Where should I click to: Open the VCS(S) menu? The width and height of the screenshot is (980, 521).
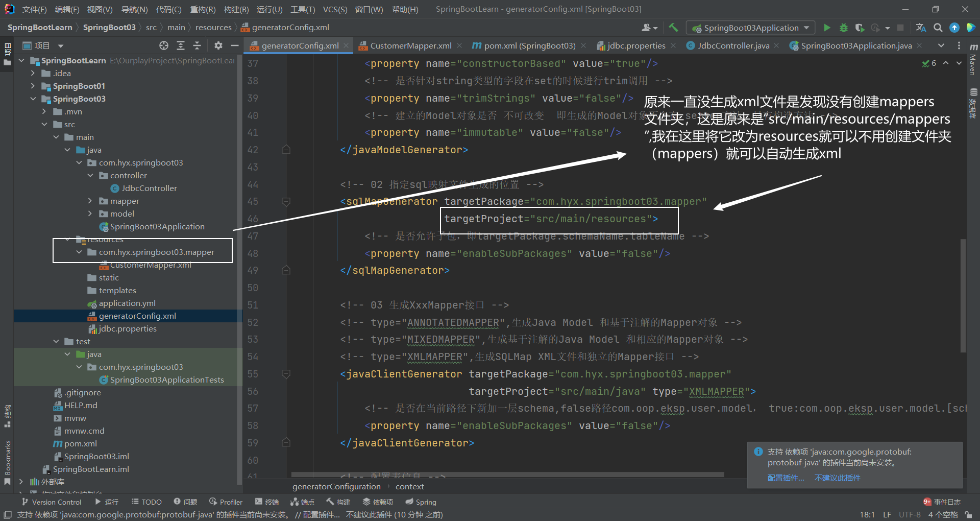[335, 9]
